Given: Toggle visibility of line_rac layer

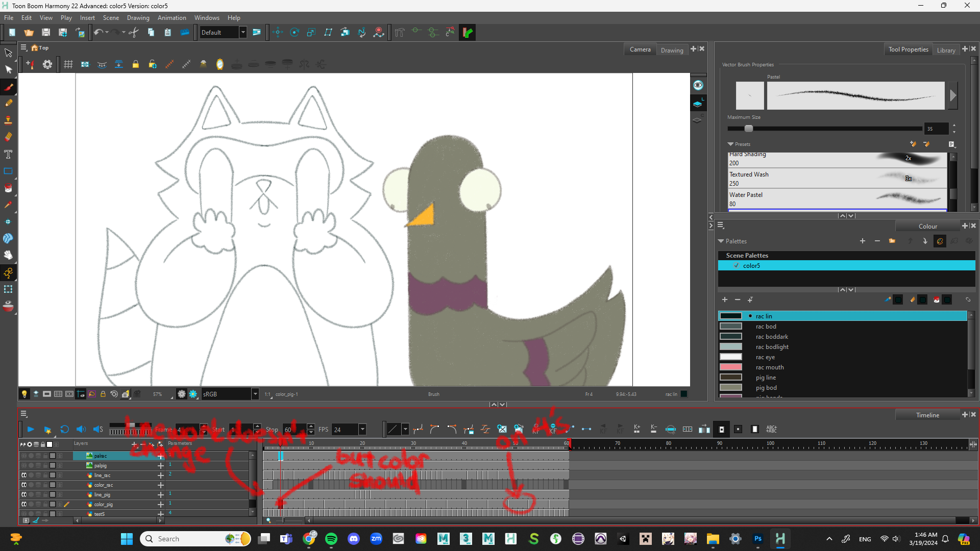Looking at the screenshot, I should (23, 475).
